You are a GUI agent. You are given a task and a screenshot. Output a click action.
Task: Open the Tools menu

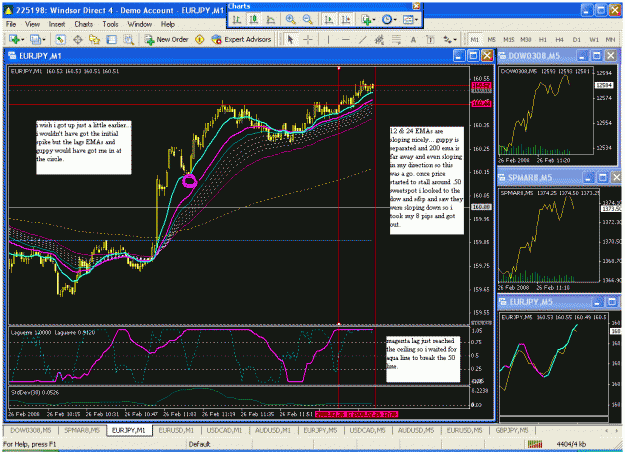pyautogui.click(x=110, y=24)
